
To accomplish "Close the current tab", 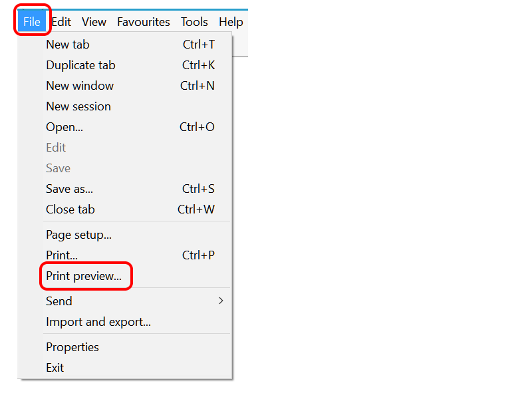I will (70, 209).
